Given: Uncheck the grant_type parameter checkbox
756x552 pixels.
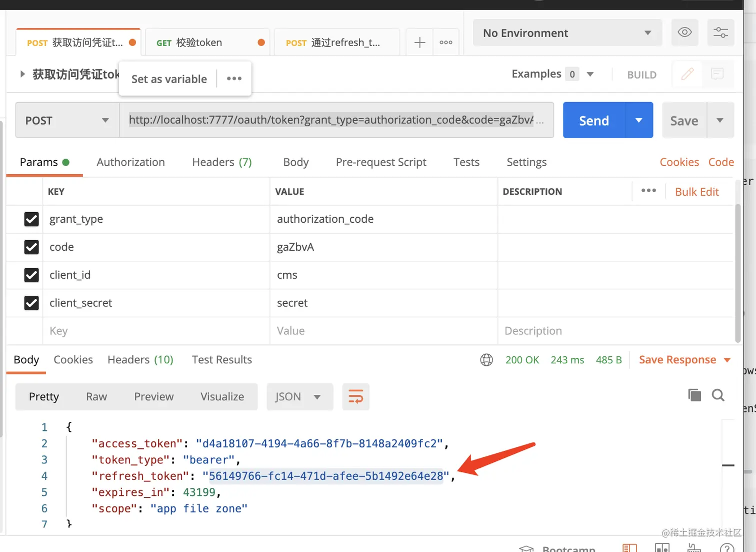Looking at the screenshot, I should click(x=31, y=219).
